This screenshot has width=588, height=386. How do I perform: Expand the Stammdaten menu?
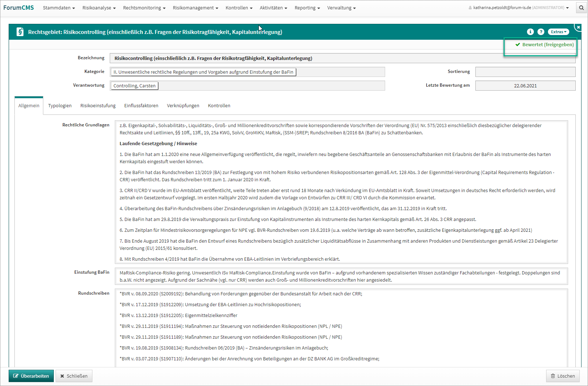[x=59, y=8]
